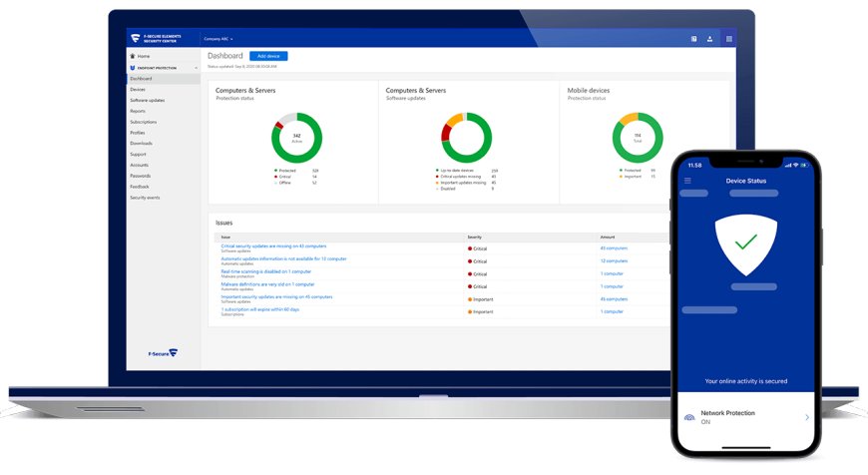Click the Add device button
This screenshot has height=475, width=868.
tap(268, 56)
